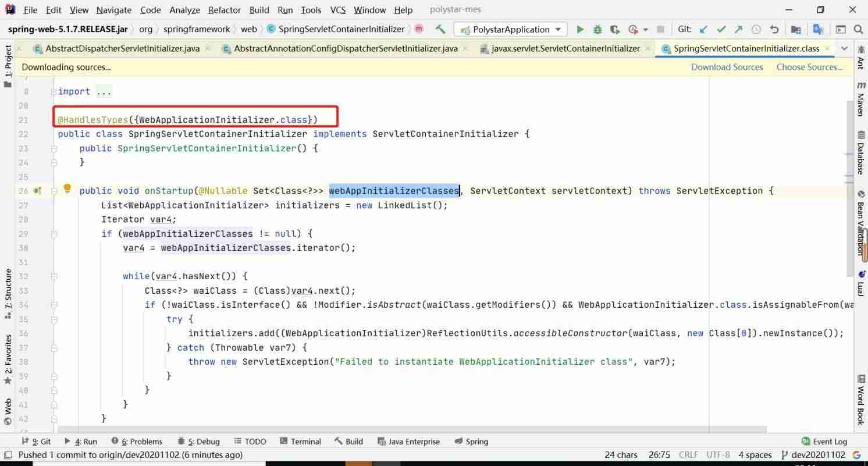Open the Maven tool window

(860, 99)
